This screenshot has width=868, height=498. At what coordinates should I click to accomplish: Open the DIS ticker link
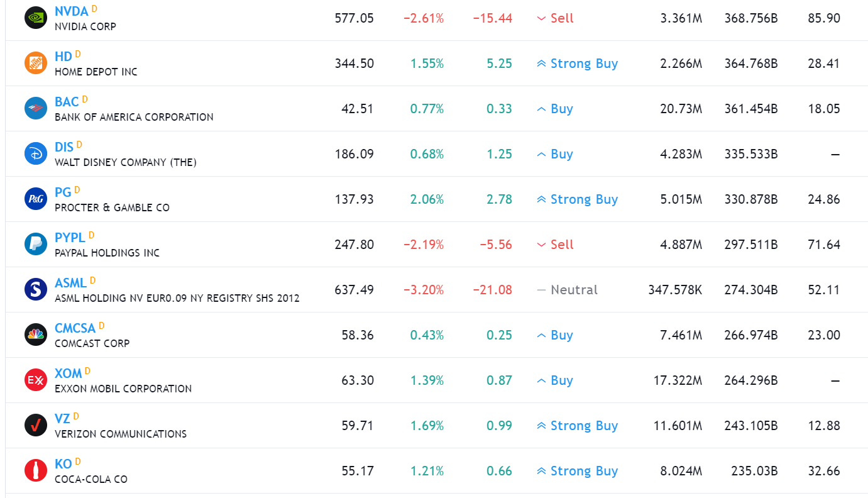tap(64, 147)
